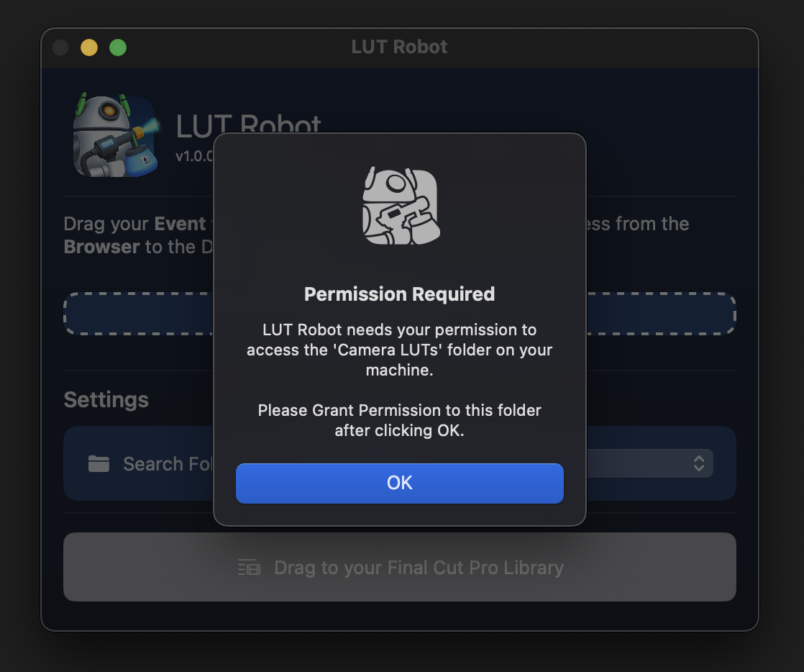Open the Search Folder popup menu field
This screenshot has height=672, width=804.
click(x=647, y=463)
